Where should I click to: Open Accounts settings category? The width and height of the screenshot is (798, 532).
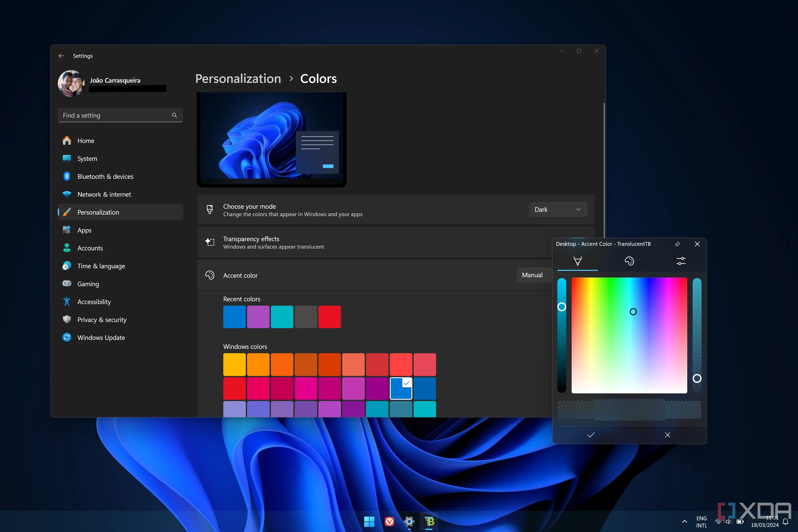point(120,248)
